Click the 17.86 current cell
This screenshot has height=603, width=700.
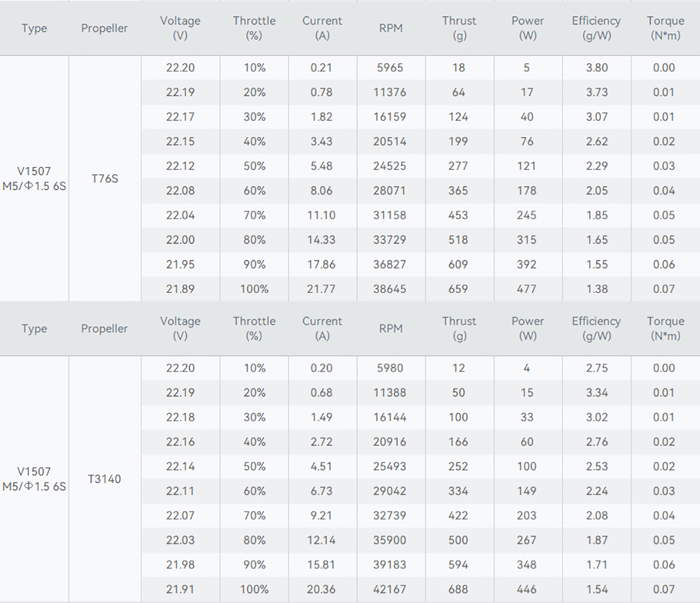point(321,264)
